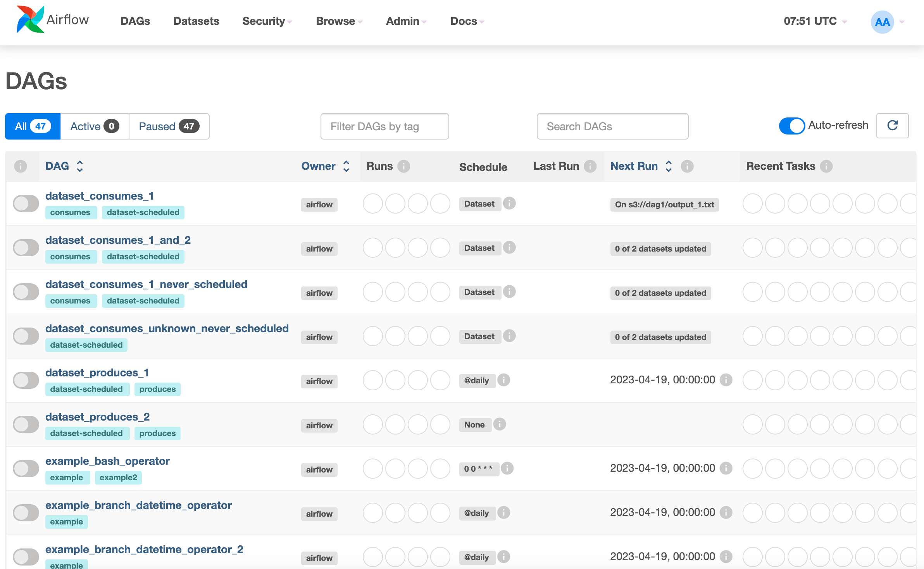Click the info icon beside Recent Tasks header
This screenshot has height=569, width=924.
[x=826, y=166]
